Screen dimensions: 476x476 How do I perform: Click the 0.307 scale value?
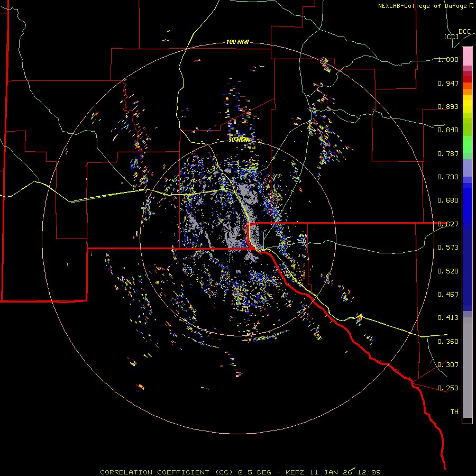448,365
